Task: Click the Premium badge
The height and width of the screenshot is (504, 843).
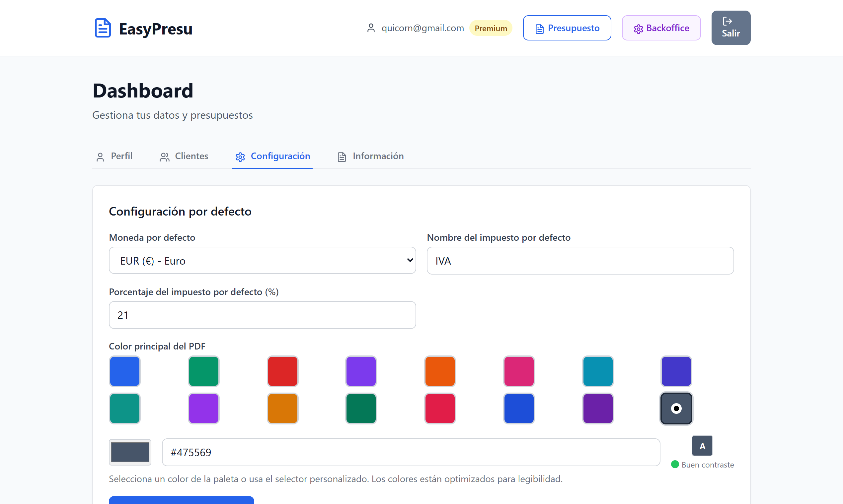Action: pyautogui.click(x=491, y=28)
